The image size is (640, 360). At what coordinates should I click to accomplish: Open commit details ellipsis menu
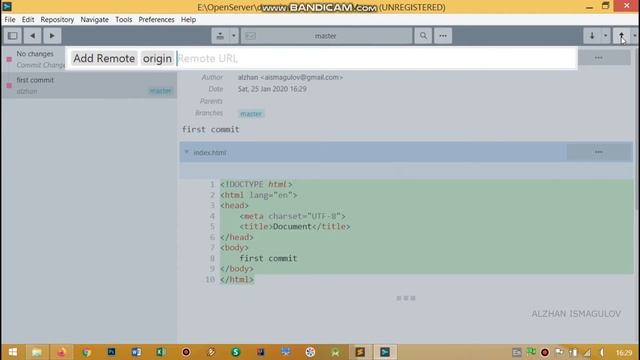tap(598, 58)
